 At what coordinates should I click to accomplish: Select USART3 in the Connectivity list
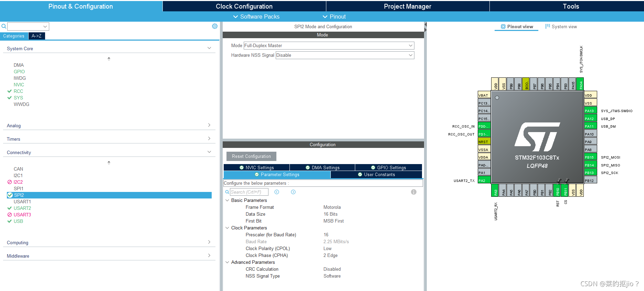22,215
